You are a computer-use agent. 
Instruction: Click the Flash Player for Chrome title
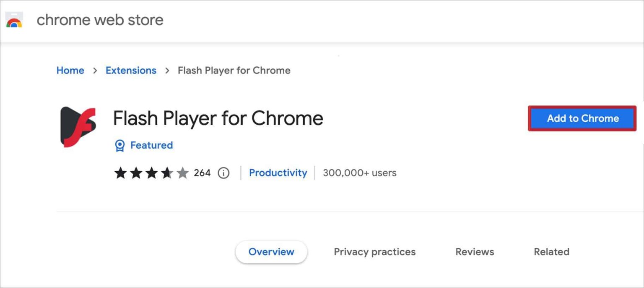[x=218, y=118]
